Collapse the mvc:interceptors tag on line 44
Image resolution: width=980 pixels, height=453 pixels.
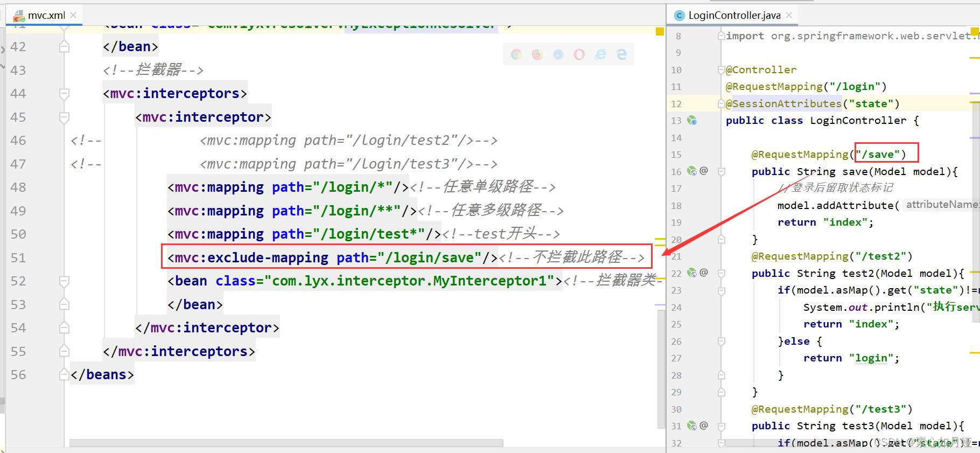[64, 94]
